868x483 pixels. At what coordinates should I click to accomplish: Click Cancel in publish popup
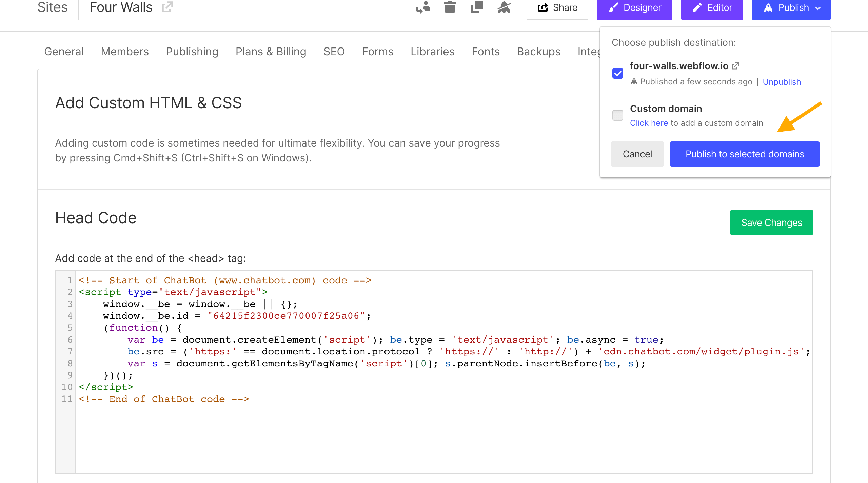click(637, 154)
